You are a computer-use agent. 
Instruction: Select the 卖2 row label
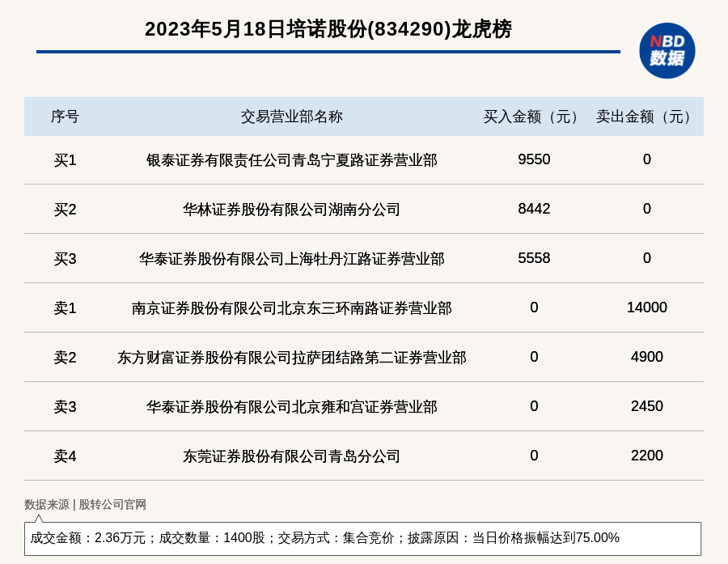[x=65, y=358]
